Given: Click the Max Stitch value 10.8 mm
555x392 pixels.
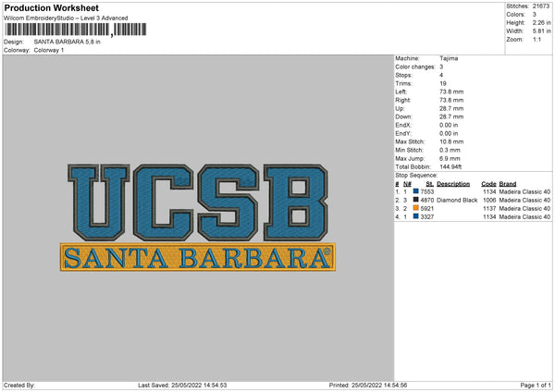Looking at the screenshot, I should pos(451,141).
